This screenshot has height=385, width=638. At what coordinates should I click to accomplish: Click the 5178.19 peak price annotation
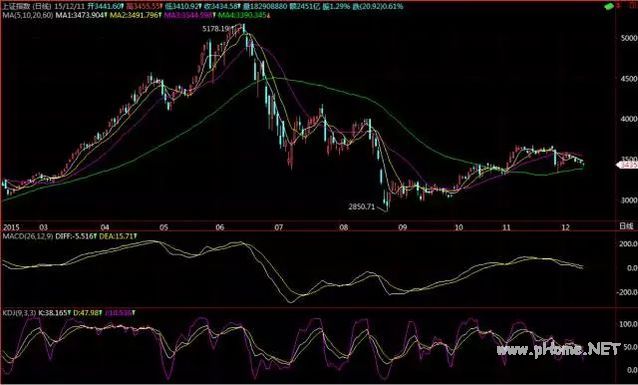point(216,29)
